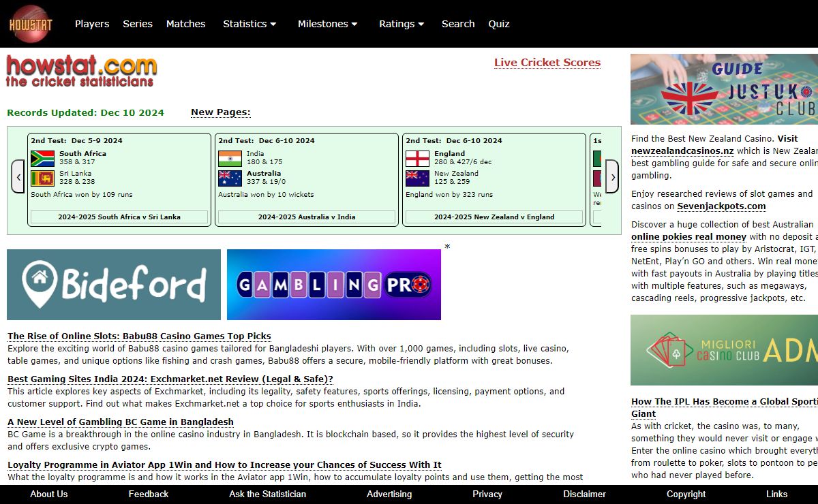Image resolution: width=818 pixels, height=504 pixels.
Task: Click '2nd Test: Dec 5-9 2024' heading
Action: (x=76, y=141)
